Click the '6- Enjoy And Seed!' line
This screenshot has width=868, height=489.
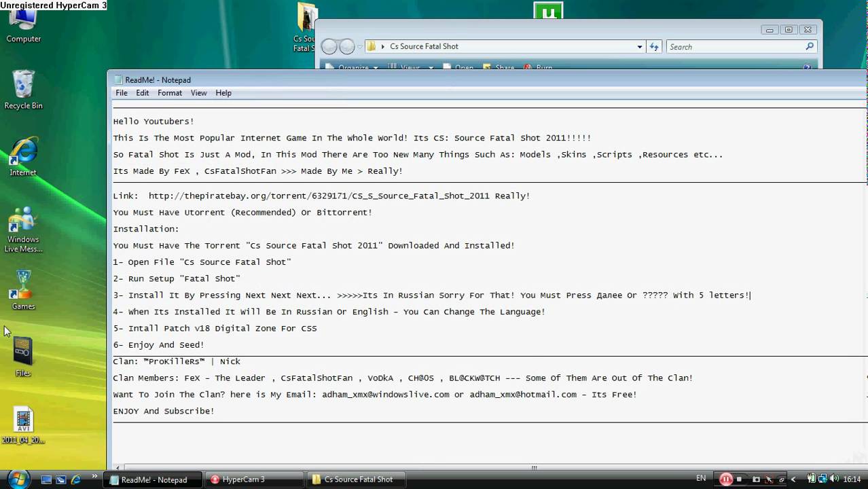(x=159, y=345)
